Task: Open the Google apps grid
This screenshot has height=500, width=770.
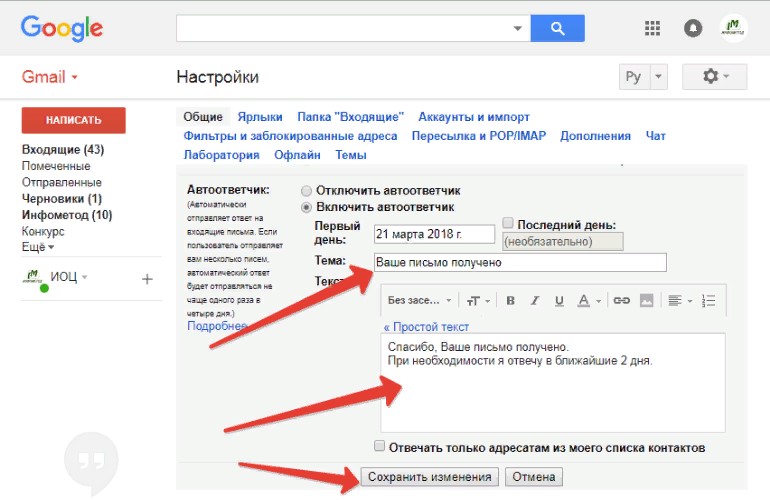Action: [x=652, y=28]
